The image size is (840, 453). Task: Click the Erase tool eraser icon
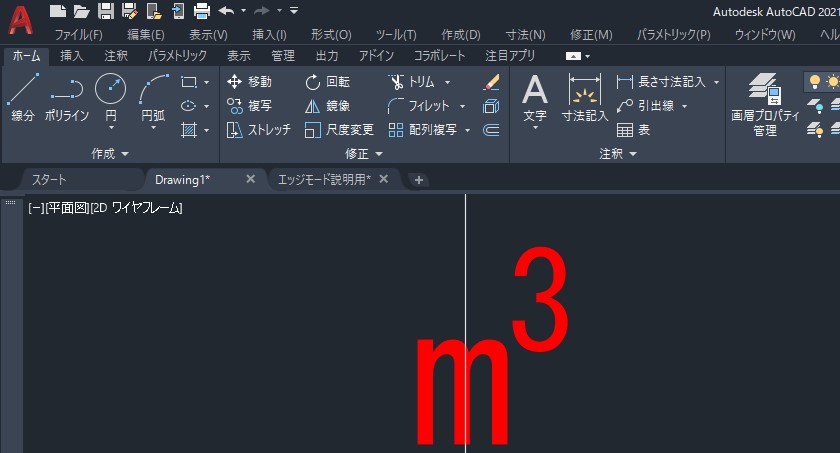[491, 82]
